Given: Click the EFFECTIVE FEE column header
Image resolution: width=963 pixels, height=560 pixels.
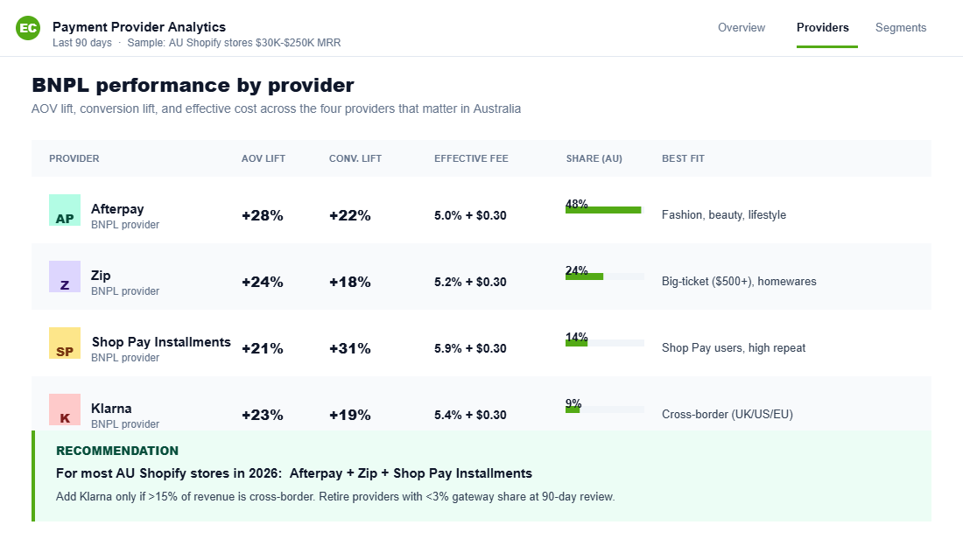Looking at the screenshot, I should pyautogui.click(x=471, y=158).
